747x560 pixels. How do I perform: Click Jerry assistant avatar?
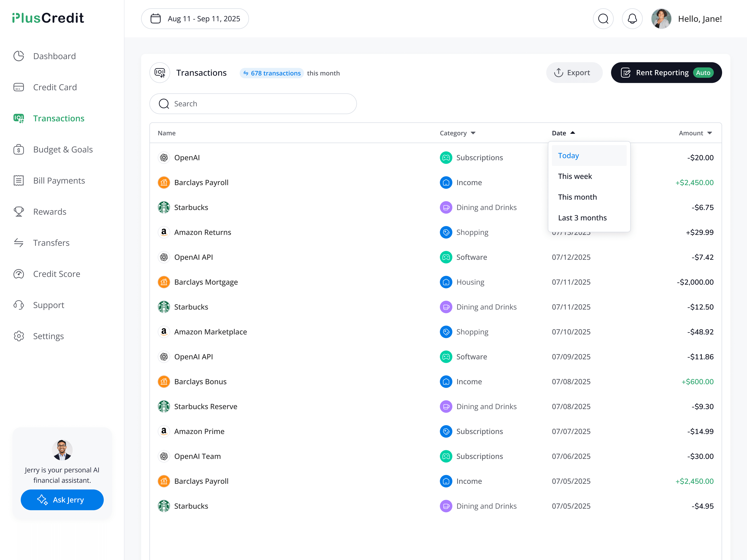(62, 450)
